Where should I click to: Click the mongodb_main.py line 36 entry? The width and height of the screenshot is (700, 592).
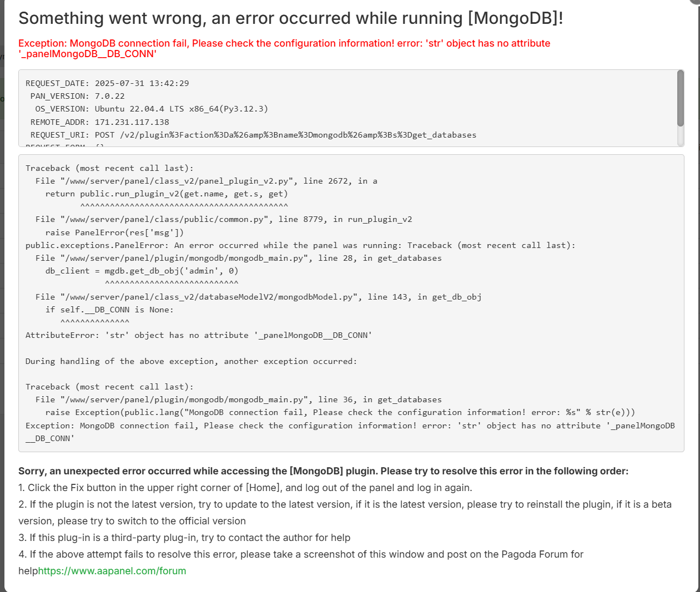(x=238, y=399)
